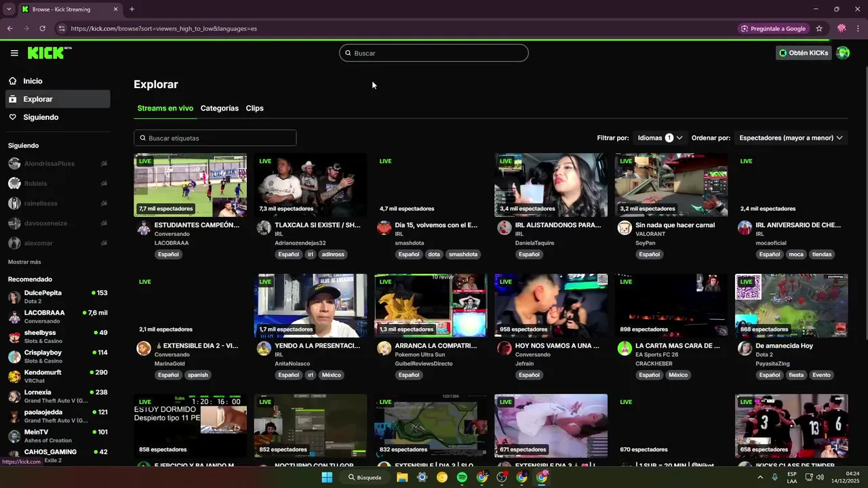The width and height of the screenshot is (868, 488).
Task: Filter by the adinross tag
Action: pyautogui.click(x=333, y=254)
